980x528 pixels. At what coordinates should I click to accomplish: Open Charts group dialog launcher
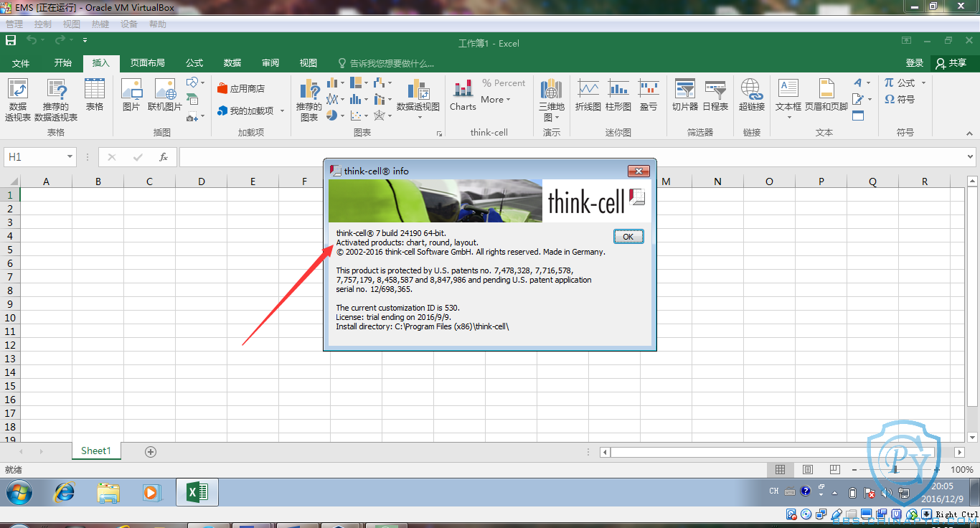point(439,133)
